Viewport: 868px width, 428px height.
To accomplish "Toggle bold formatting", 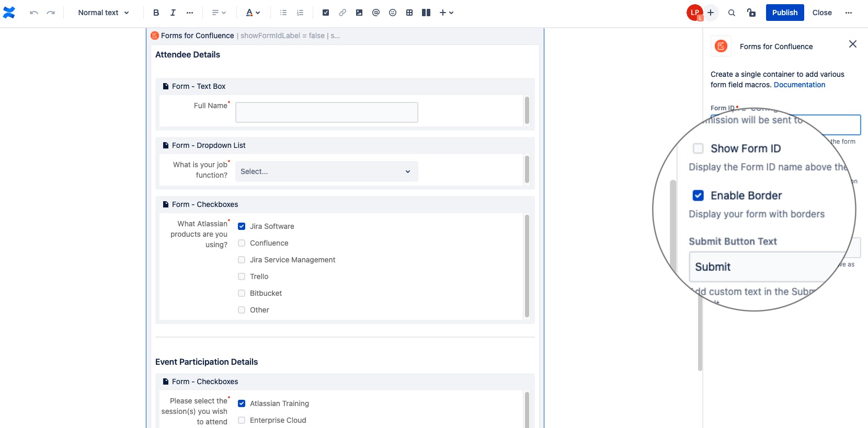I will click(156, 13).
